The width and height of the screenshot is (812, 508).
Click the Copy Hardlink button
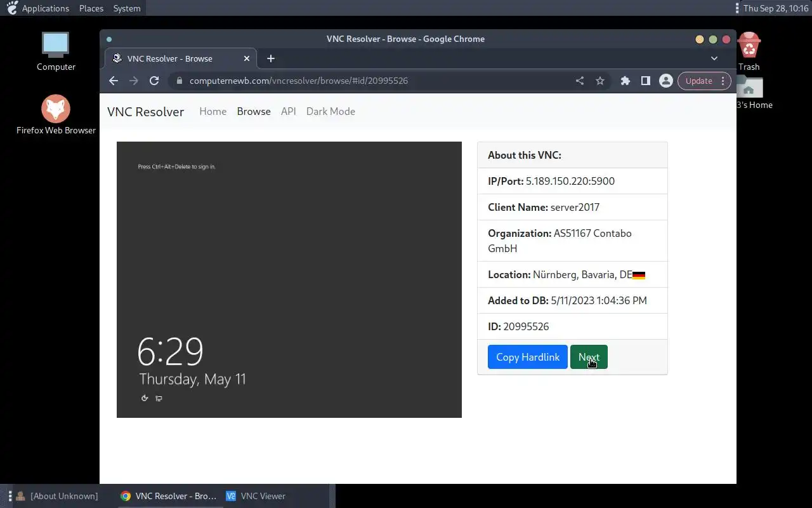coord(528,357)
